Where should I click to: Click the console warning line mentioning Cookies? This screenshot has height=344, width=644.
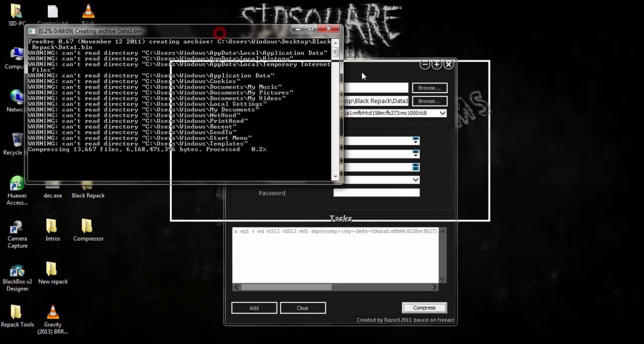point(134,81)
